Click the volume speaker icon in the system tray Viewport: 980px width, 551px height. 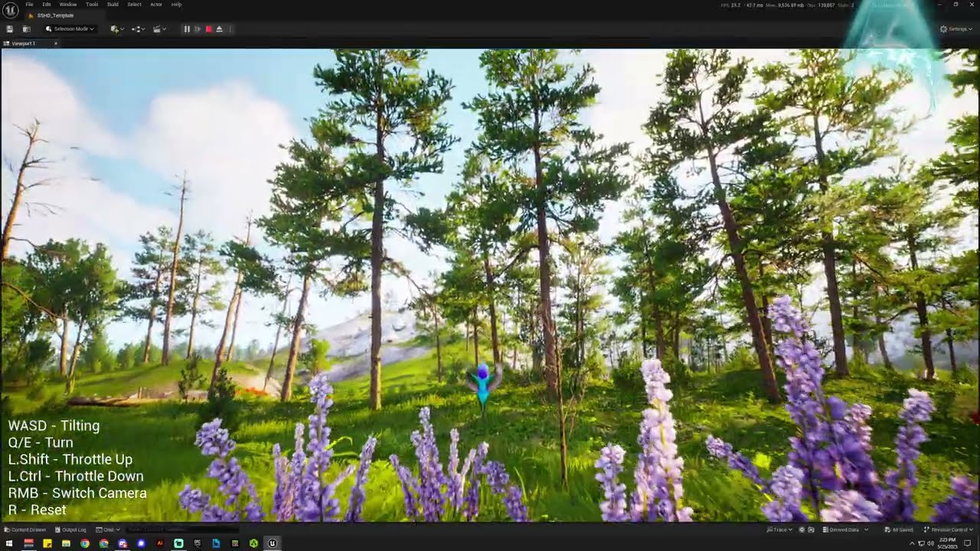point(930,543)
